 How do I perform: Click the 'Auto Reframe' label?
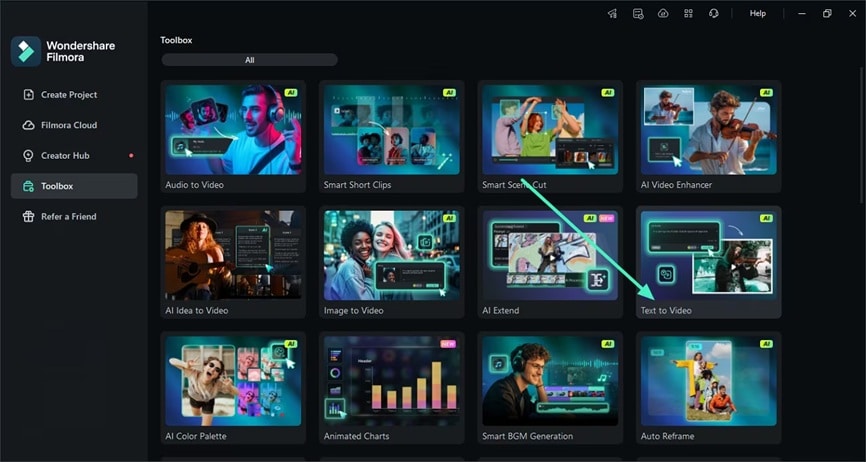(667, 436)
